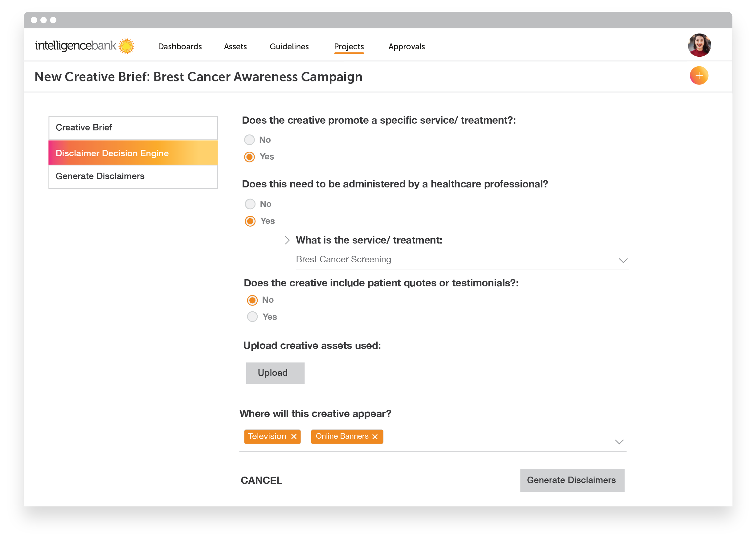Click the orange plus add button
Image resolution: width=756 pixels, height=541 pixels.
click(x=698, y=76)
